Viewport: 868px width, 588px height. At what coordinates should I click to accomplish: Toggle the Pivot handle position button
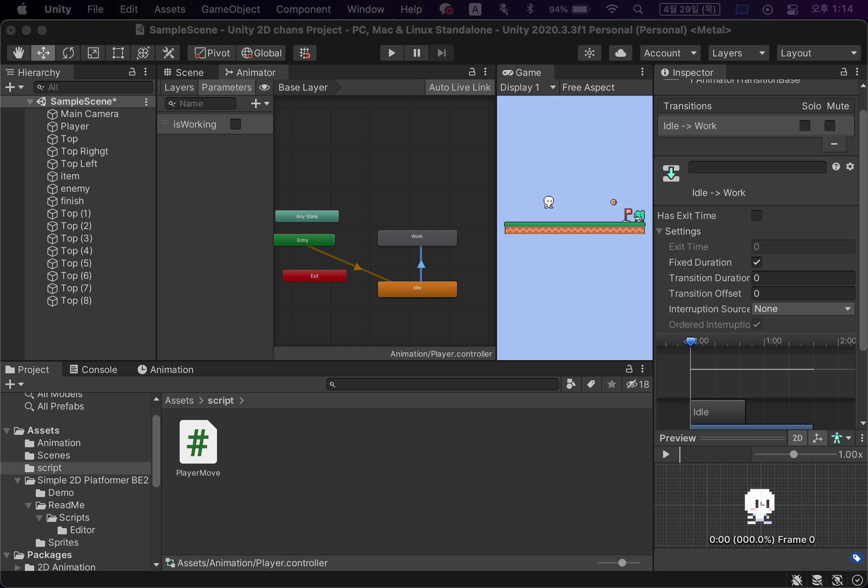212,53
